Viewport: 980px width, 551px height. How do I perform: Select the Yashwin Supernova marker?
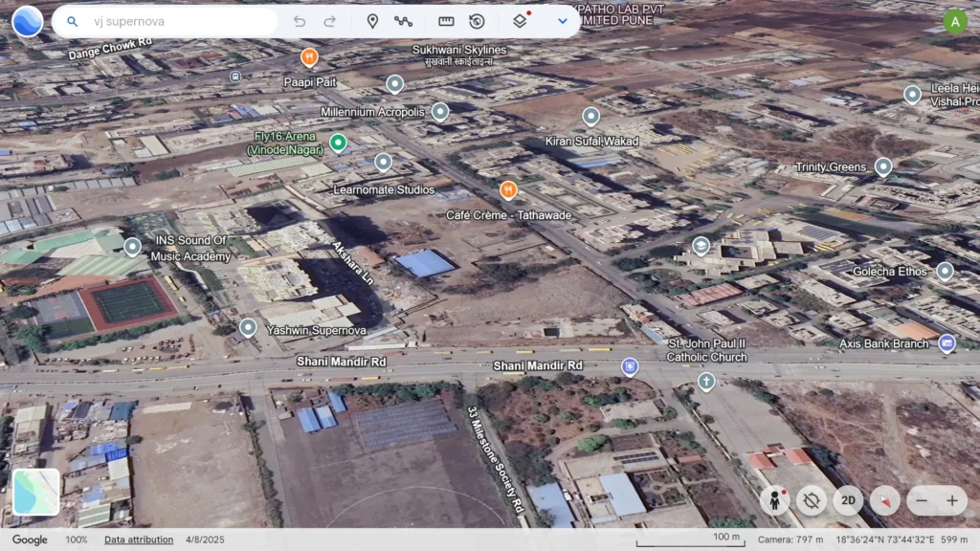[246, 329]
